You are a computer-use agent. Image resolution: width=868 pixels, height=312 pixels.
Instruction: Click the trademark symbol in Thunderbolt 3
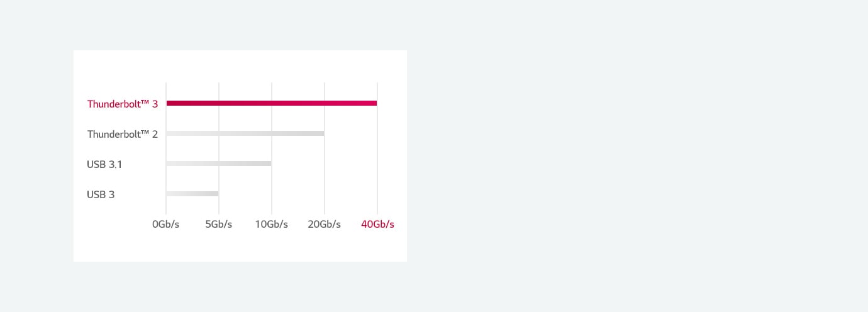pos(143,102)
